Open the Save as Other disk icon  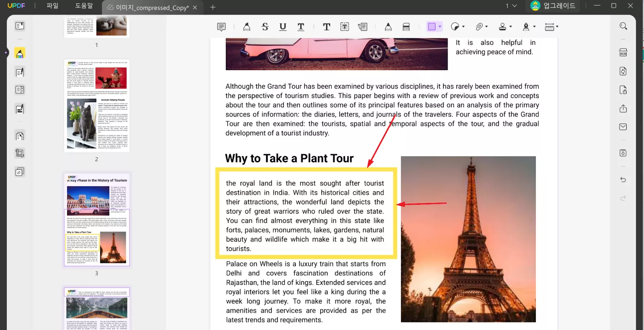point(623,153)
